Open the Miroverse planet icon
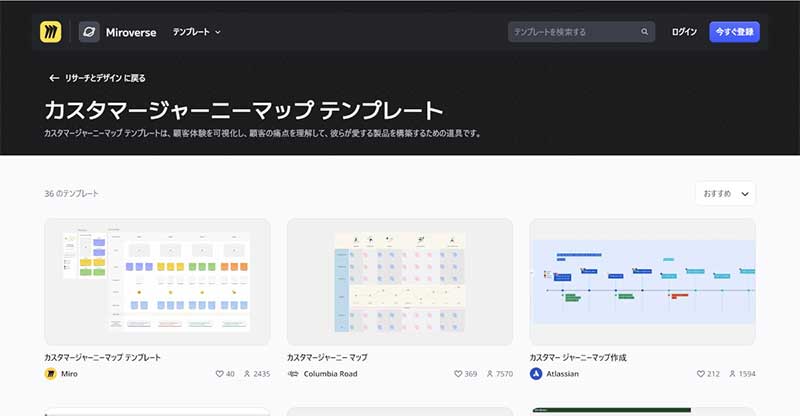 tap(89, 32)
